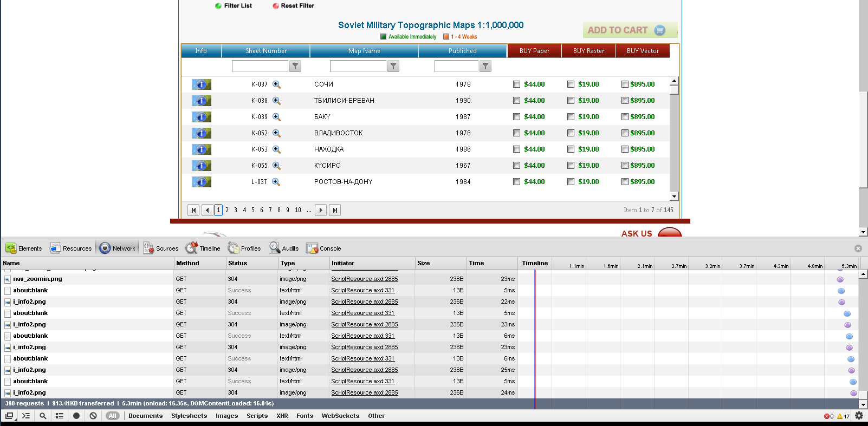Screen dimensions: 868x426
Task: Open info for sheet K-037
Action: point(202,84)
